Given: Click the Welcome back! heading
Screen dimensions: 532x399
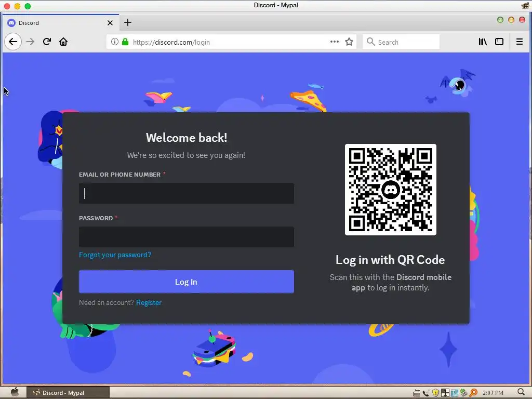Looking at the screenshot, I should 187,137.
